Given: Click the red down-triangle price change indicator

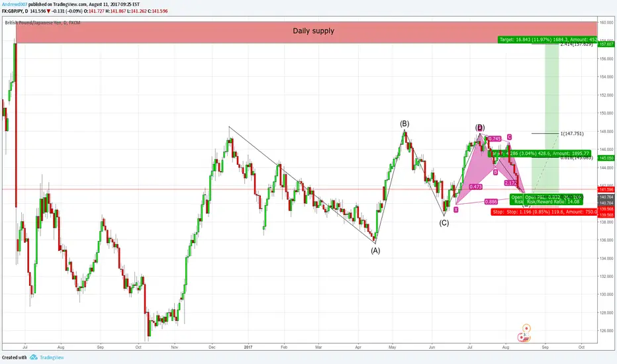Looking at the screenshot, I should [x=48, y=11].
